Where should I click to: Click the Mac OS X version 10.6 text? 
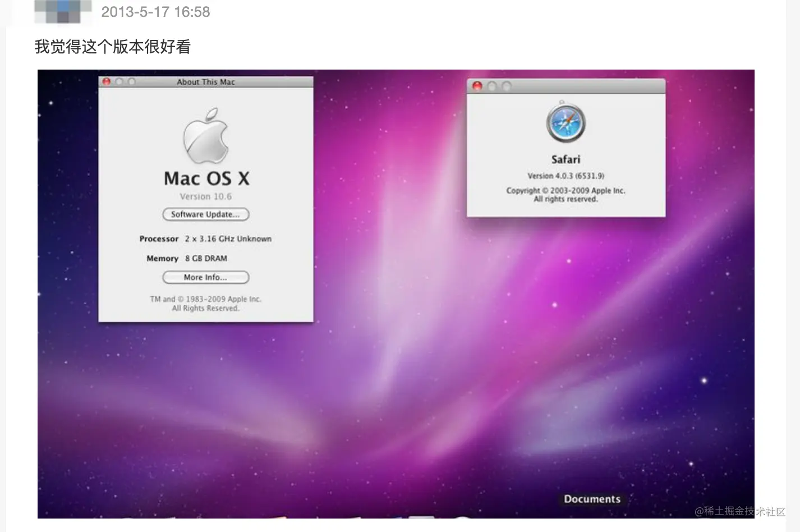[x=206, y=196]
